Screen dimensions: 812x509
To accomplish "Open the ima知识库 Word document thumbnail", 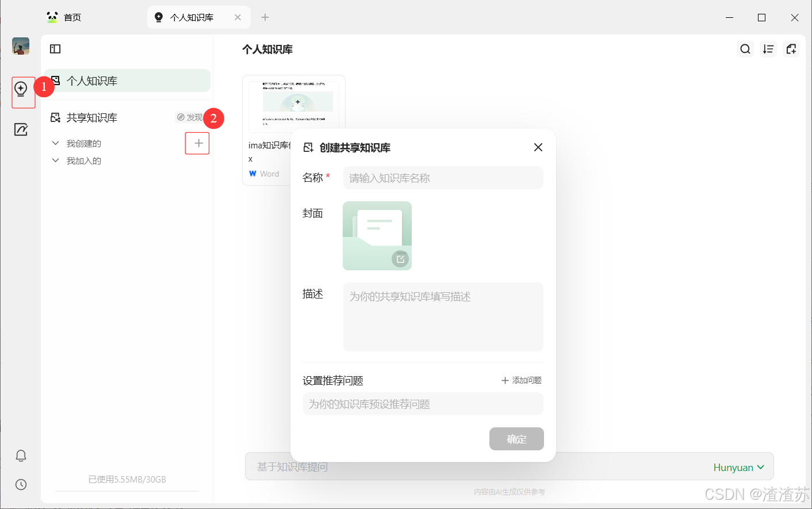I will coord(294,104).
